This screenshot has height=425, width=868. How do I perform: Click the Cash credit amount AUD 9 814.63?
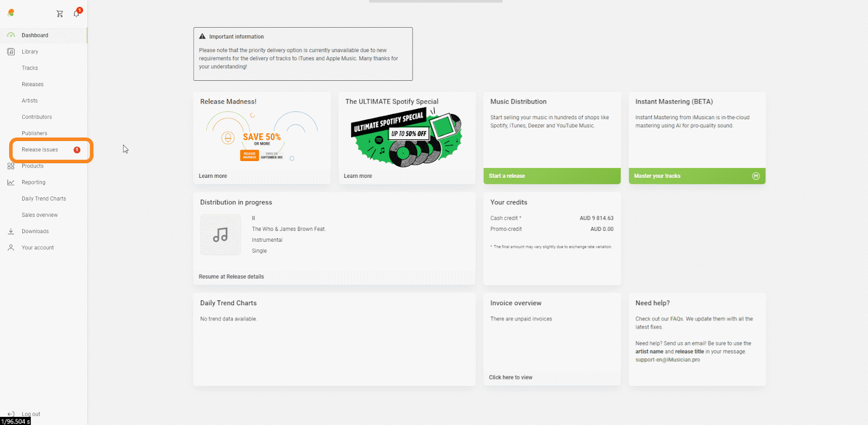tap(596, 218)
